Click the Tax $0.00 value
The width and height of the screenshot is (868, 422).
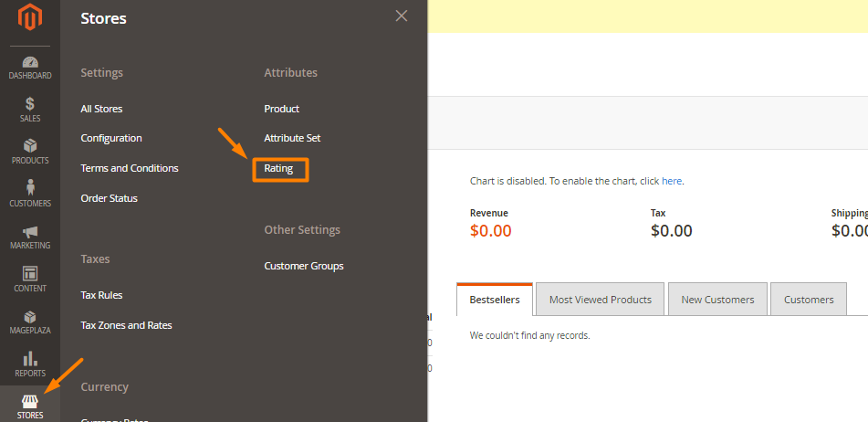coord(672,231)
